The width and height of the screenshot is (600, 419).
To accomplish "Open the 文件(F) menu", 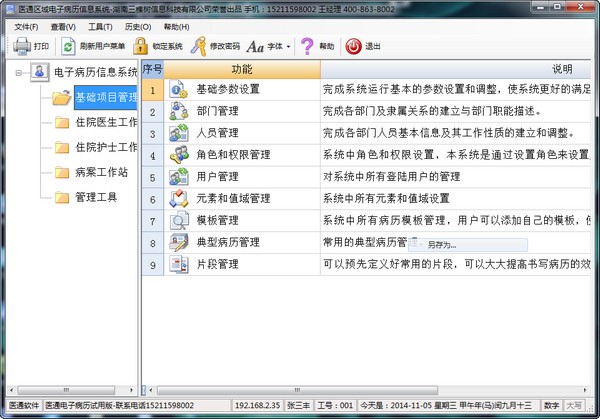I will pyautogui.click(x=26, y=27).
